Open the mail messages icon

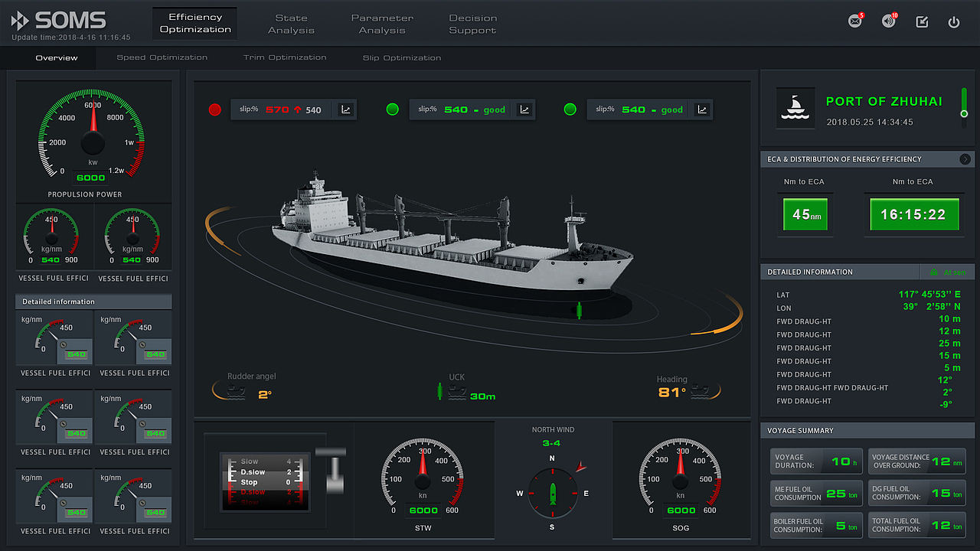click(855, 21)
